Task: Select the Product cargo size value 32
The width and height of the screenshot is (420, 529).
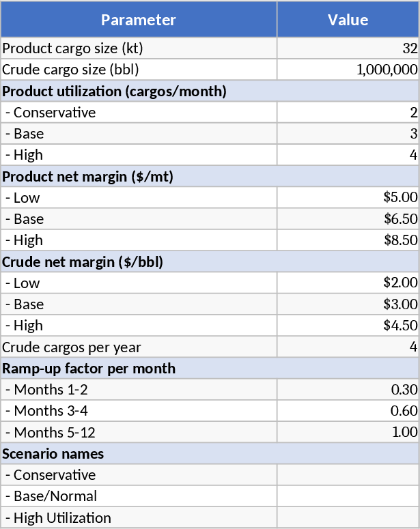Action: click(348, 48)
